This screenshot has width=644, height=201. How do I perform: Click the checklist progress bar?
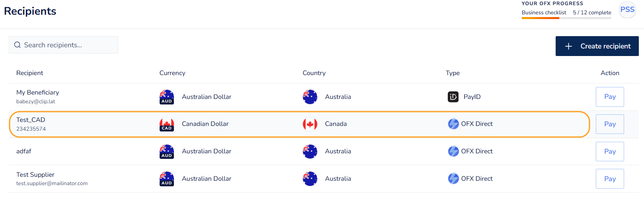(x=566, y=18)
